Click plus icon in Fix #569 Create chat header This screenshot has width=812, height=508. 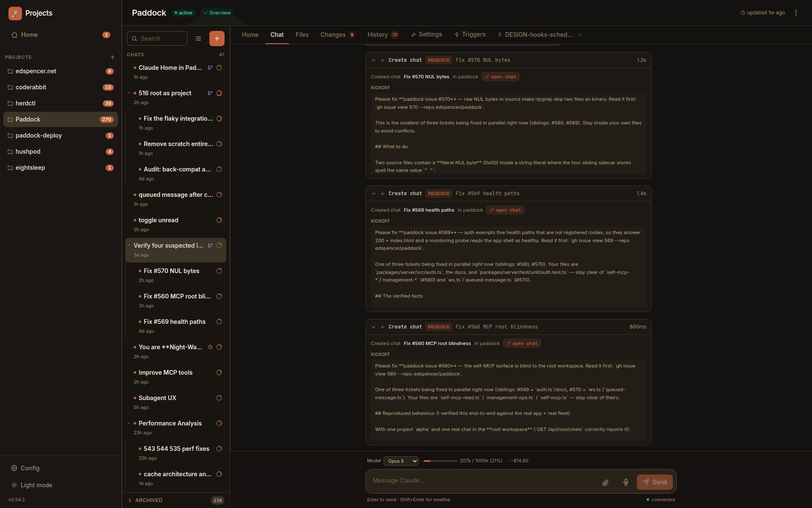click(x=382, y=193)
